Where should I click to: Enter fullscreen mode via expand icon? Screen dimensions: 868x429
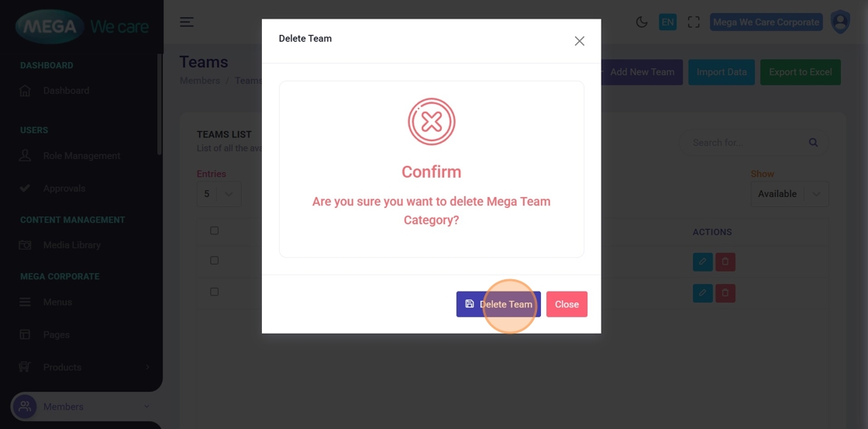tap(694, 22)
